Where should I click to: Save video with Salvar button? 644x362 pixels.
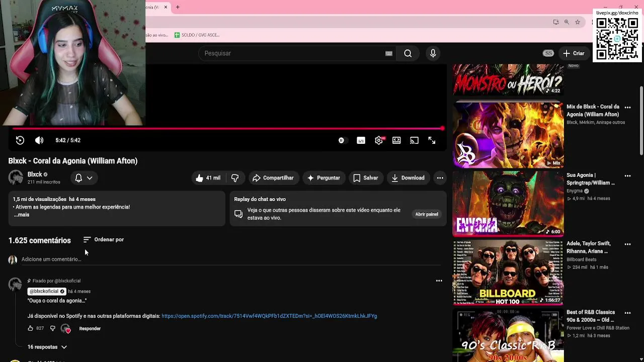[x=366, y=178]
